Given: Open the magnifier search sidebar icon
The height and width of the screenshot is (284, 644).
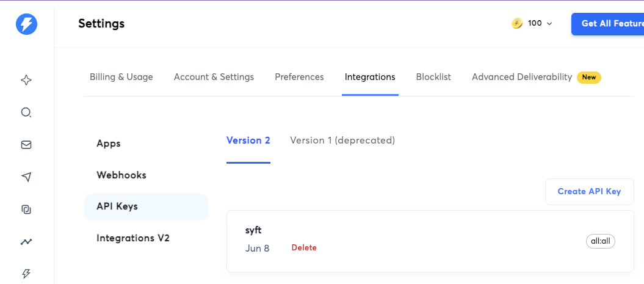Looking at the screenshot, I should (26, 112).
